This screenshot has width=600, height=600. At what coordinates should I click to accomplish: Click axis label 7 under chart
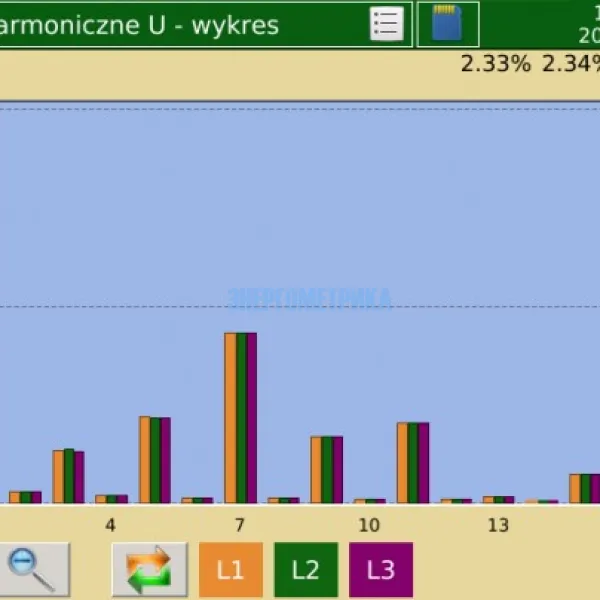coord(240,525)
